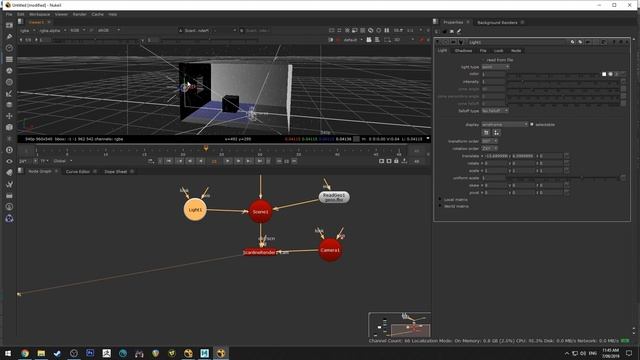Jump to first frame button
Image resolution: width=640 pixels, height=360 pixels.
click(x=169, y=161)
